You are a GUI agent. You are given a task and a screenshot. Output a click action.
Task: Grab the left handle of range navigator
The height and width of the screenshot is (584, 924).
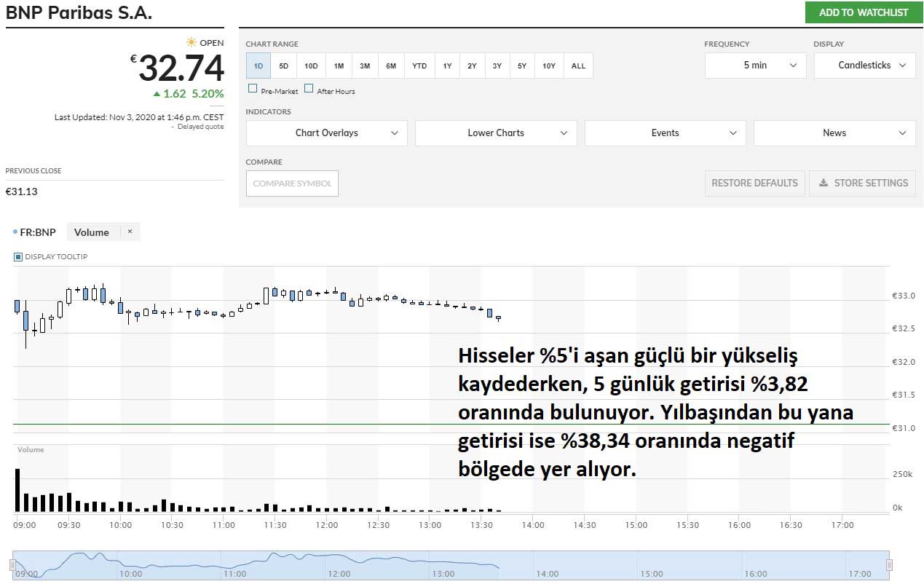(13, 565)
